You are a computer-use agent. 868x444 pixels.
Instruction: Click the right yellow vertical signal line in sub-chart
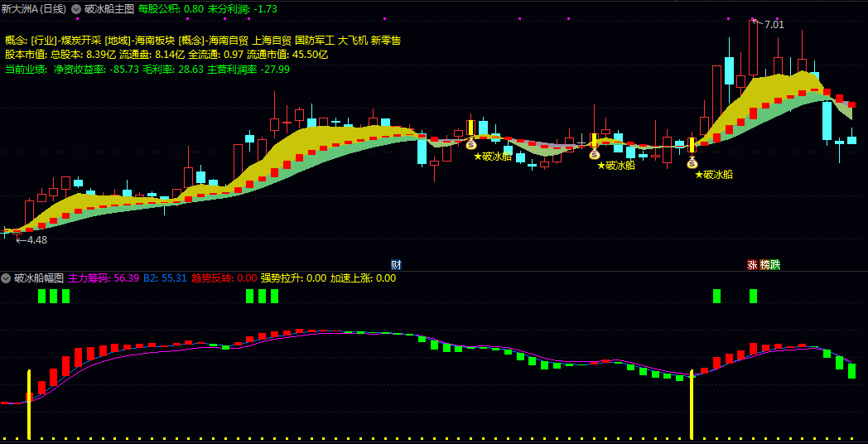(x=692, y=404)
